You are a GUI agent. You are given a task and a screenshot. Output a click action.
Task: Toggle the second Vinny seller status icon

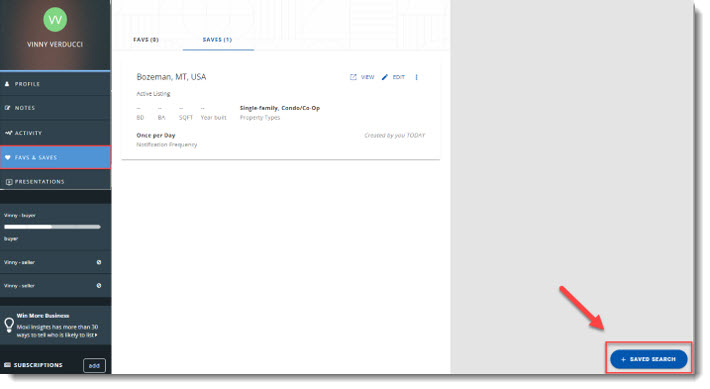(x=99, y=286)
